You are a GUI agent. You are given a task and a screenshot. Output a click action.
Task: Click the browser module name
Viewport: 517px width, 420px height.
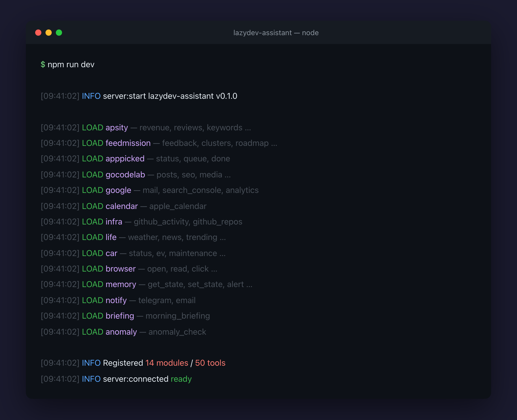click(x=120, y=269)
